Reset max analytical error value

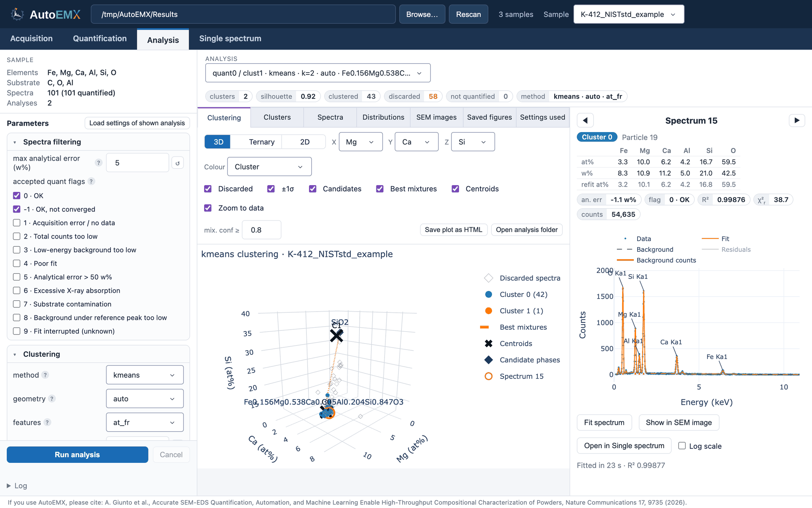pos(177,163)
